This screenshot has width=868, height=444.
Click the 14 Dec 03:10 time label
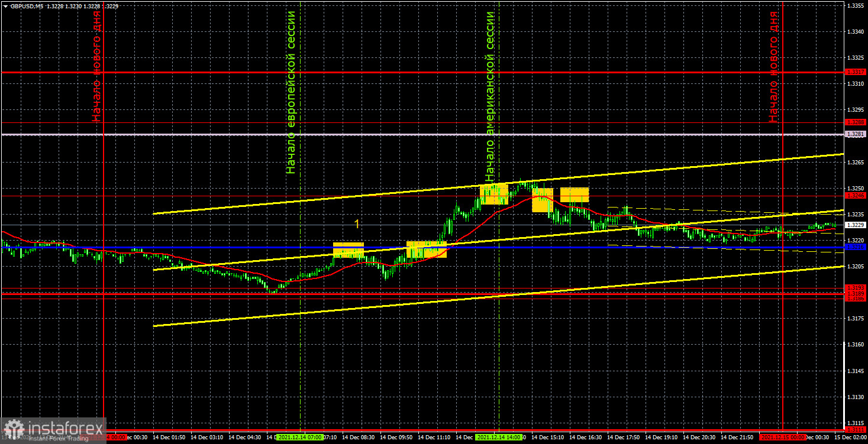(207, 437)
